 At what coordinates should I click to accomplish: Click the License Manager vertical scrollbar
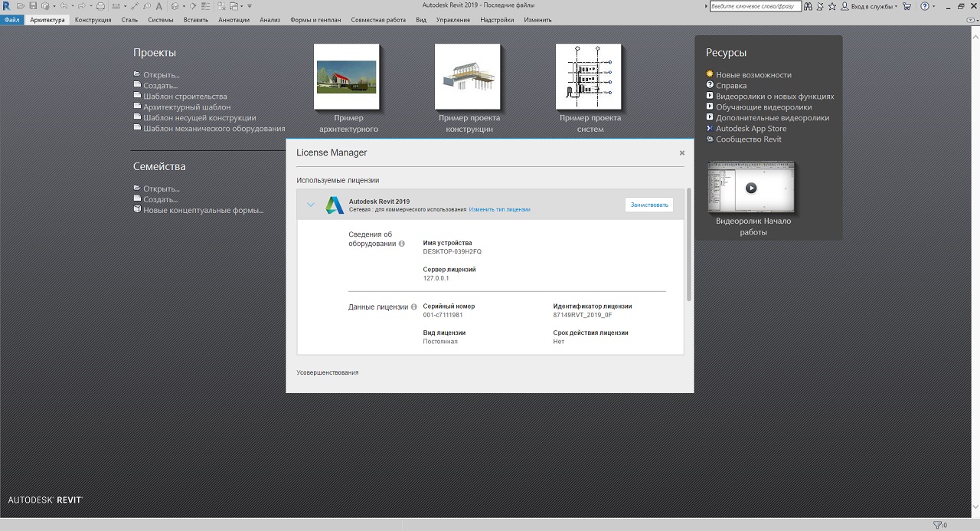(x=689, y=245)
